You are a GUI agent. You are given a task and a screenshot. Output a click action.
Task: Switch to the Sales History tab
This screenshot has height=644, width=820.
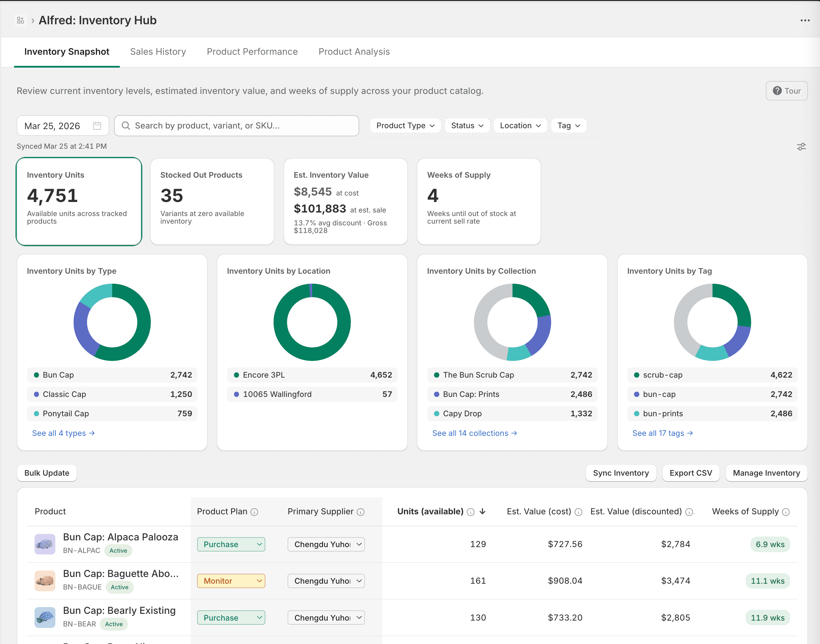point(158,52)
